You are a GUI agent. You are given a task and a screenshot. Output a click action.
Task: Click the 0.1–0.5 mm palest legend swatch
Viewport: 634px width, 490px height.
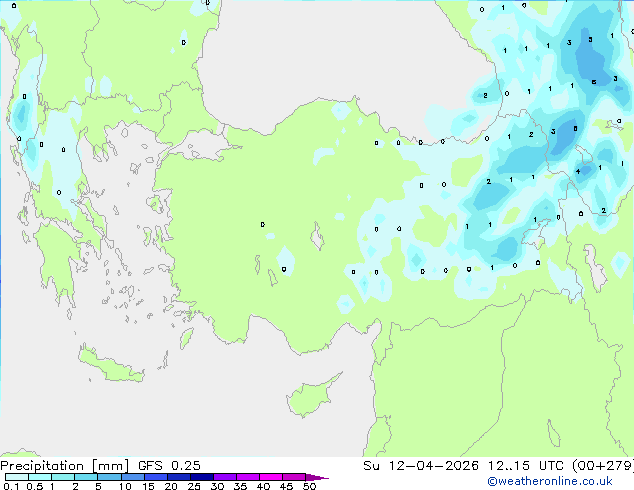point(17,477)
